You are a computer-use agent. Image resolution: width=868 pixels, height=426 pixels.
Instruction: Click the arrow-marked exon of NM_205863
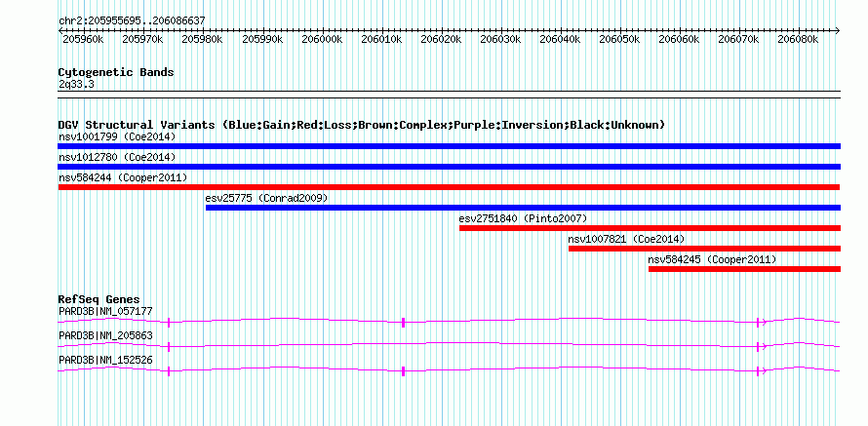tap(759, 347)
